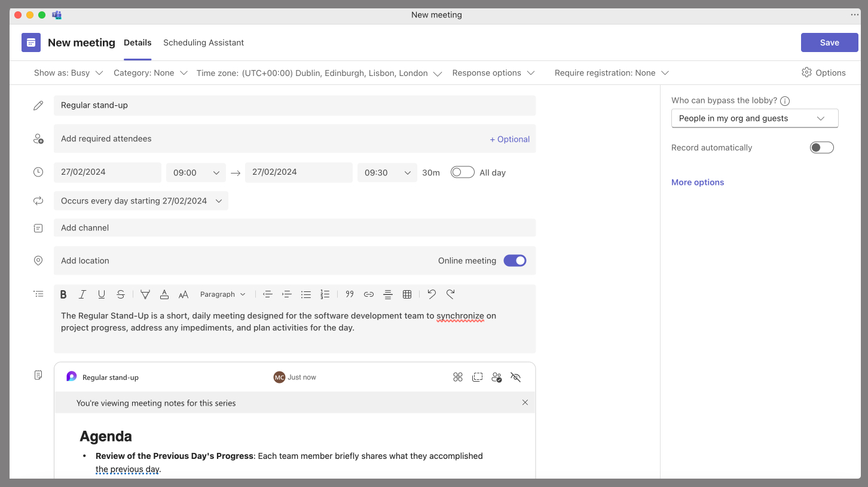Hide meeting notes with crossed-eye icon

(516, 377)
